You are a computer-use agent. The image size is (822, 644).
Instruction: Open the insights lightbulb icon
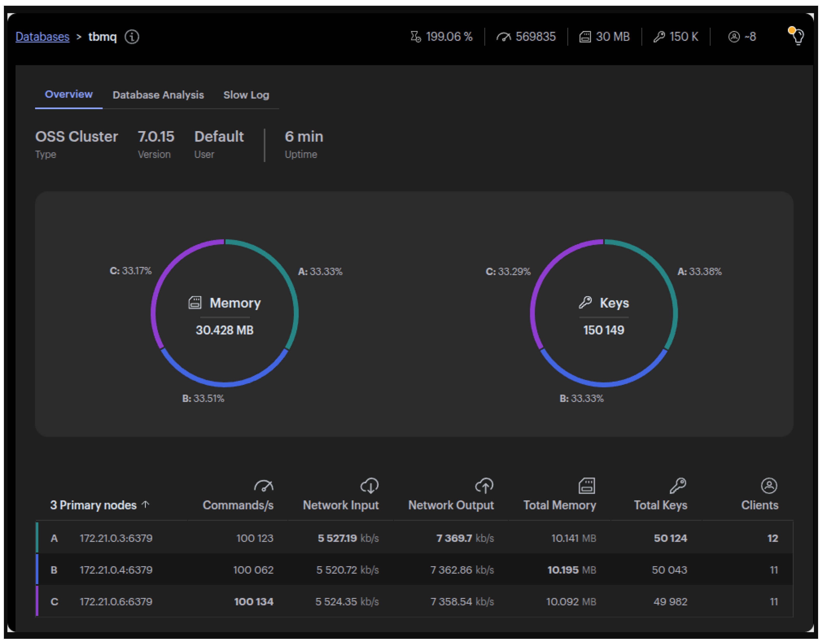click(x=798, y=37)
